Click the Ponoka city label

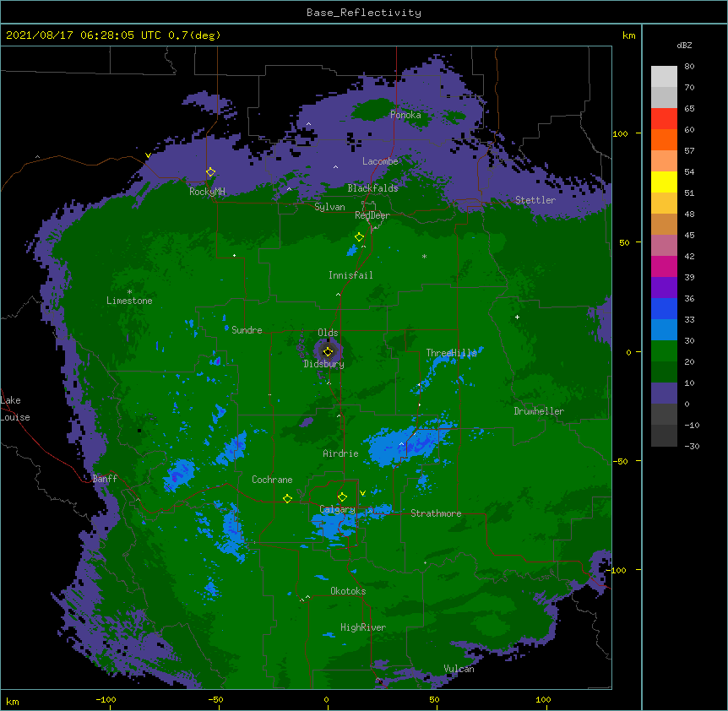[405, 115]
